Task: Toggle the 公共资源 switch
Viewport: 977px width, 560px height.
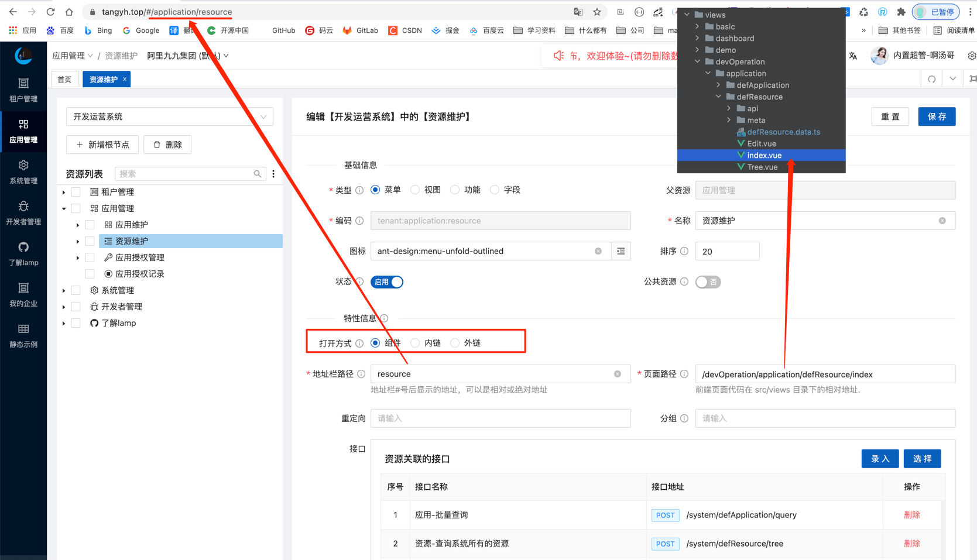Action: click(x=708, y=282)
